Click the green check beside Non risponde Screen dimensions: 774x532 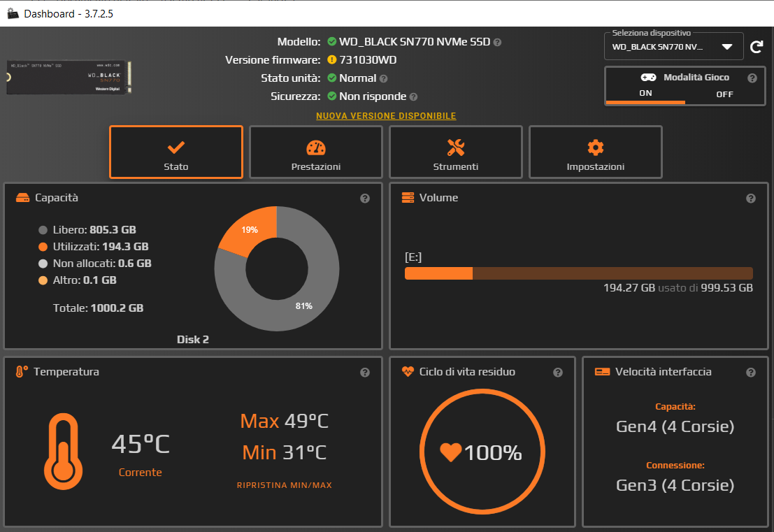coord(331,96)
